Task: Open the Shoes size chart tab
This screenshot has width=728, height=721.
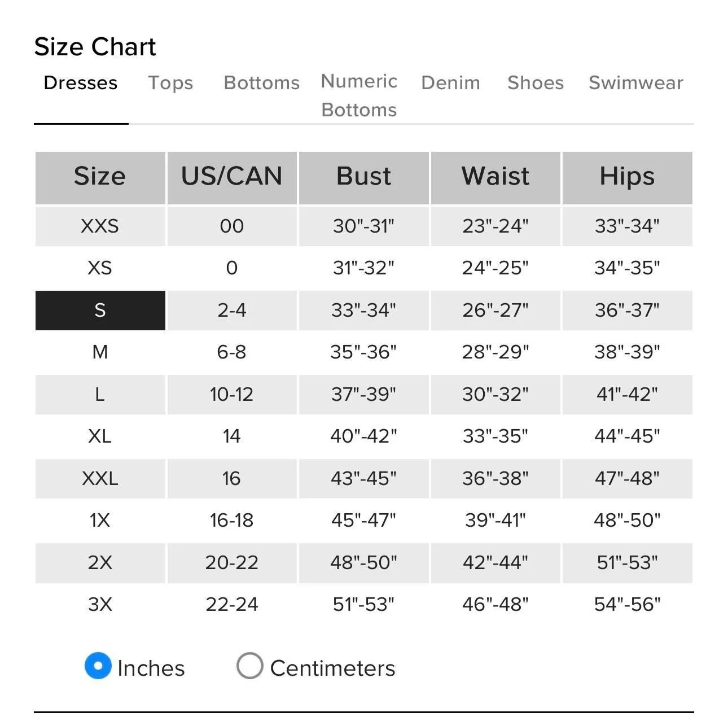Action: (x=535, y=83)
